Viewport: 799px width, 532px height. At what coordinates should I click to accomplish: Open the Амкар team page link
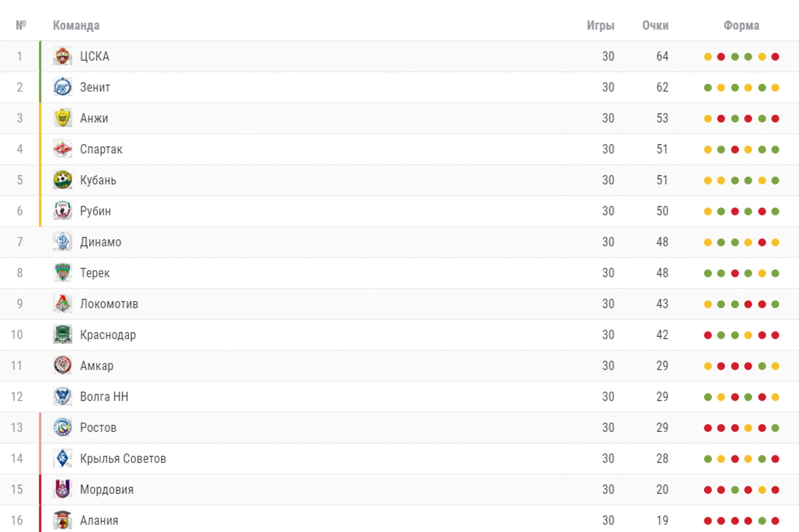coord(96,366)
